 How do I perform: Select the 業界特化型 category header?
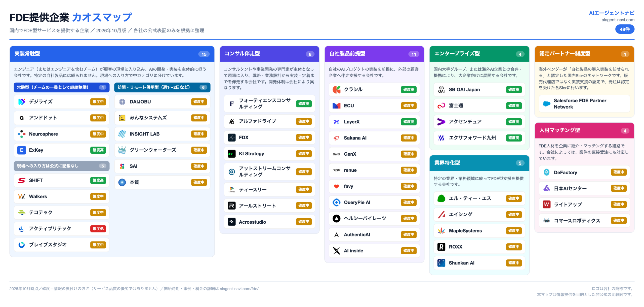[479, 163]
